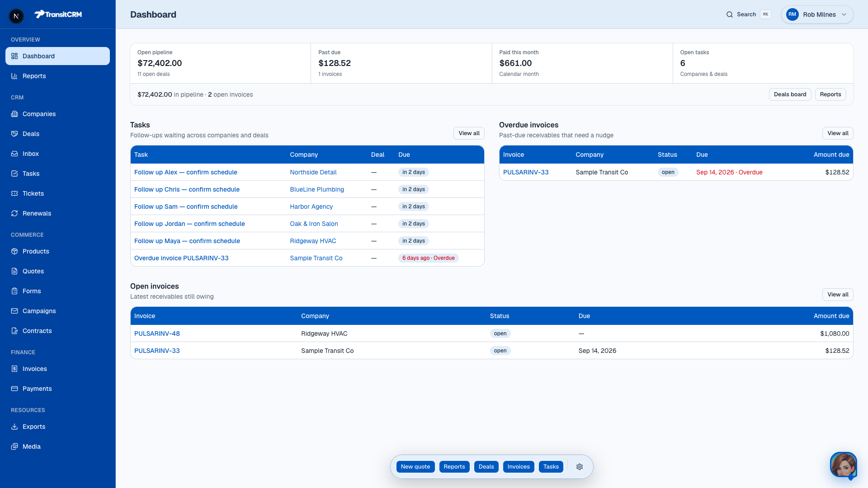Viewport: 868px width, 488px height.
Task: Click the Deals board button
Action: click(x=790, y=94)
